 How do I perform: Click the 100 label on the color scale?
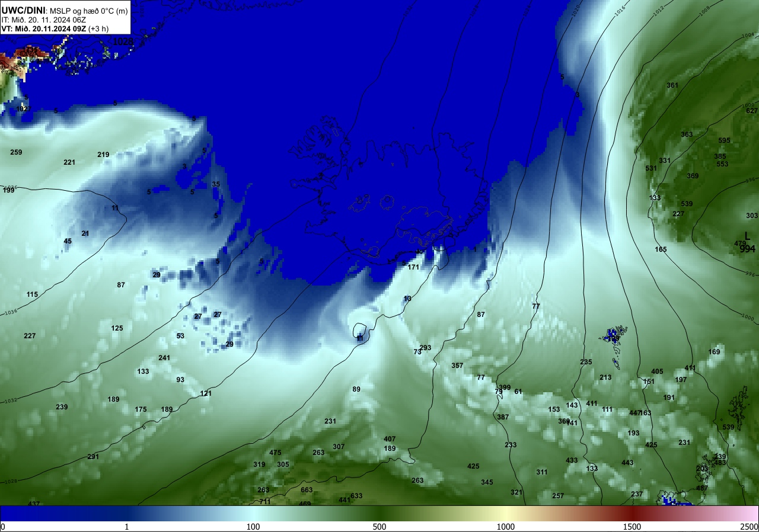(253, 527)
